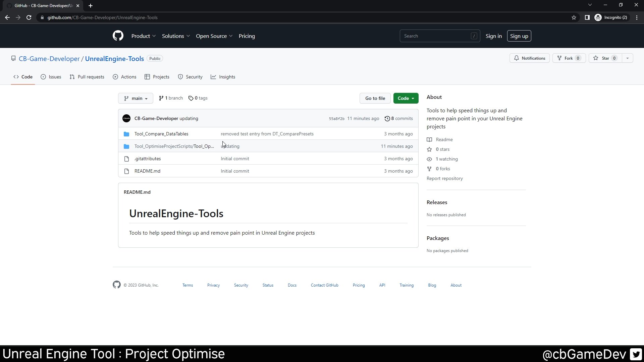Click the Insights tab icon

click(x=214, y=76)
